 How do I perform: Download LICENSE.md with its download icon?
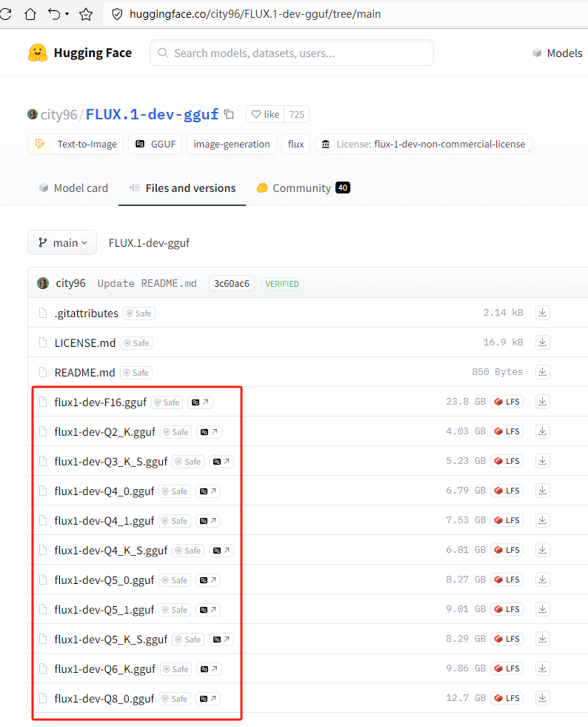pyautogui.click(x=543, y=342)
